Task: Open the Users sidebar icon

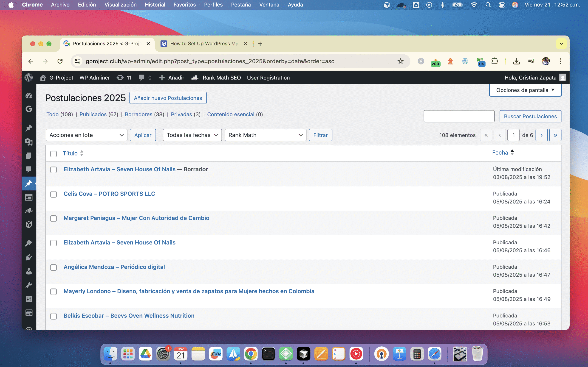Action: tap(29, 271)
